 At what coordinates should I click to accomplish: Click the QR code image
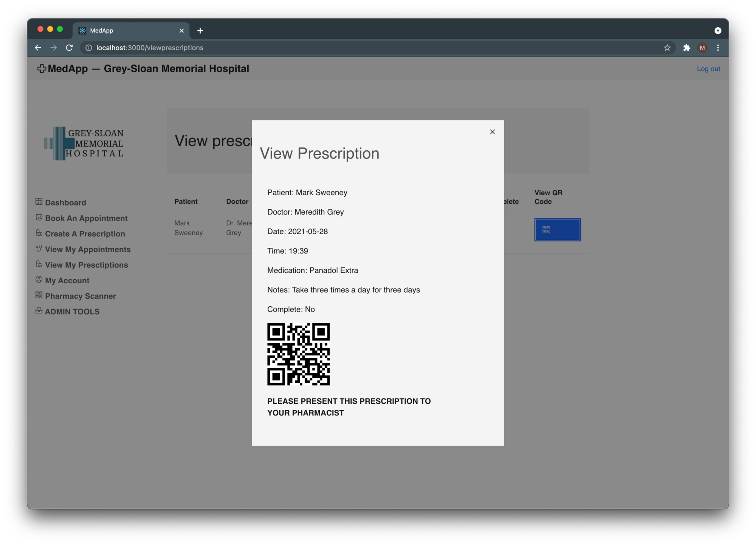pyautogui.click(x=298, y=354)
